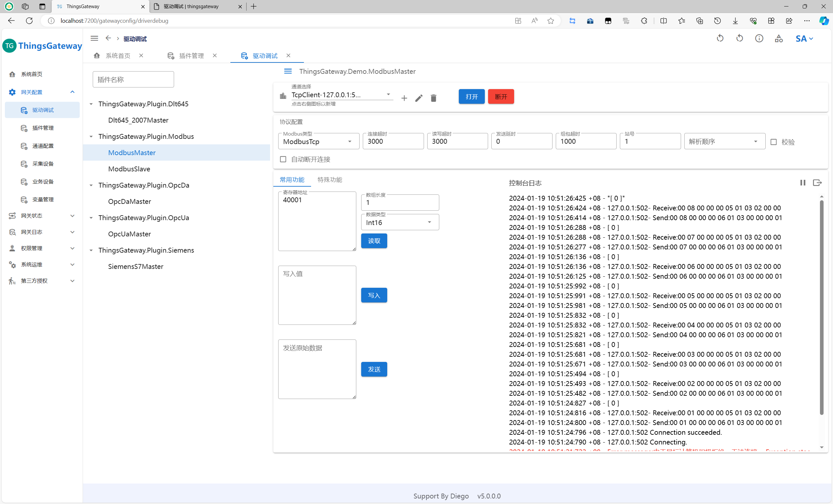Screen dimensions: 833x504
Task: Click the delete channel trash icon
Action: click(x=433, y=98)
